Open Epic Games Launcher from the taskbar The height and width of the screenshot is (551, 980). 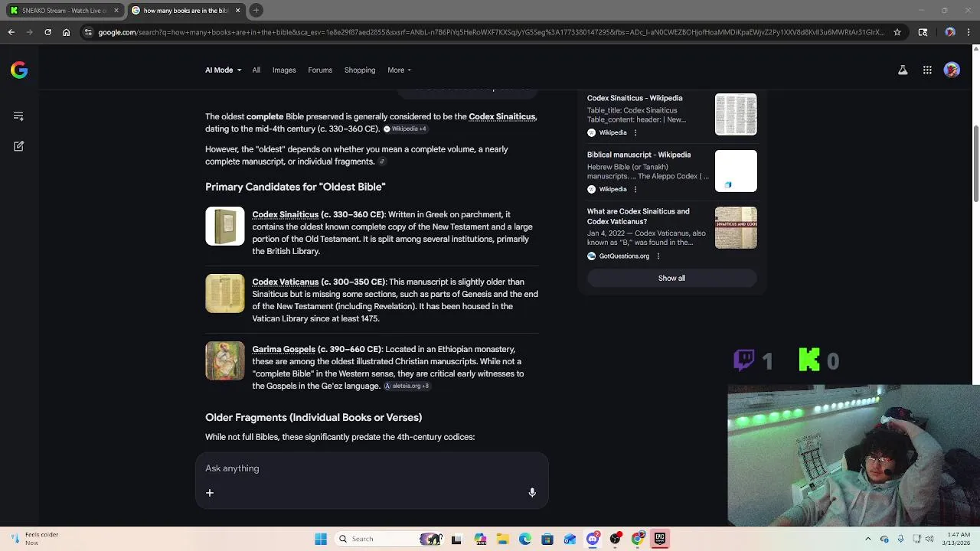[659, 539]
